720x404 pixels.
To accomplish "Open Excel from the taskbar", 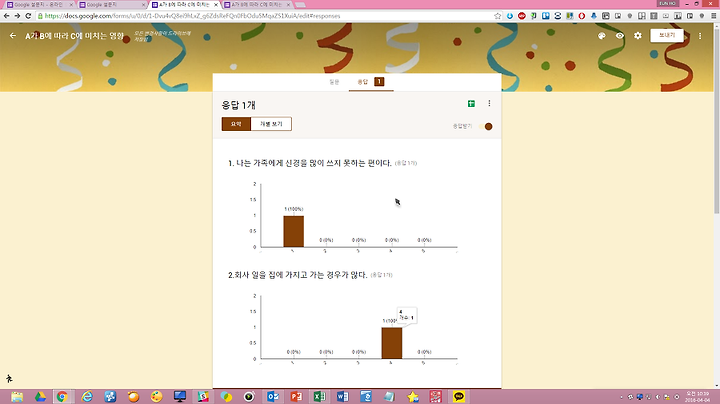I will tap(320, 396).
